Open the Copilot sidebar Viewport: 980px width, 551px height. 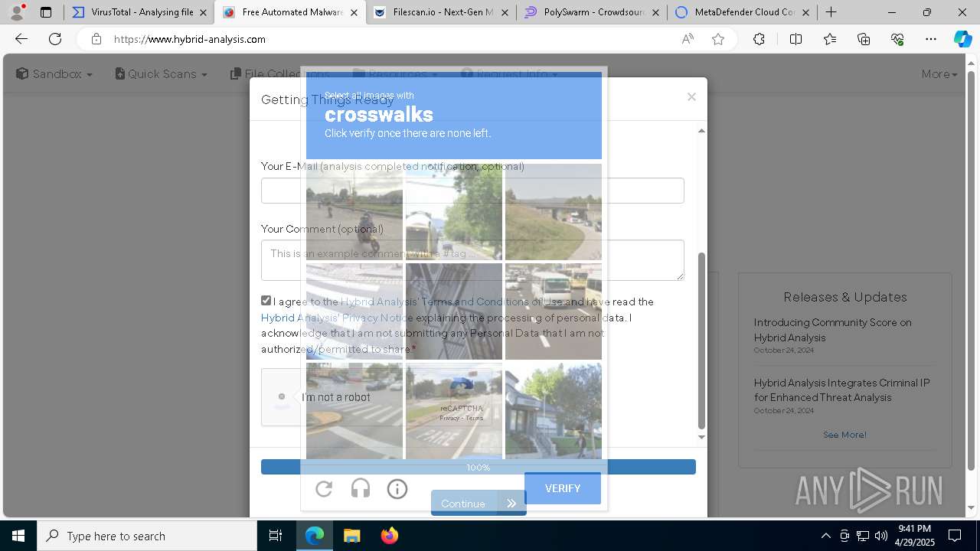click(x=962, y=39)
